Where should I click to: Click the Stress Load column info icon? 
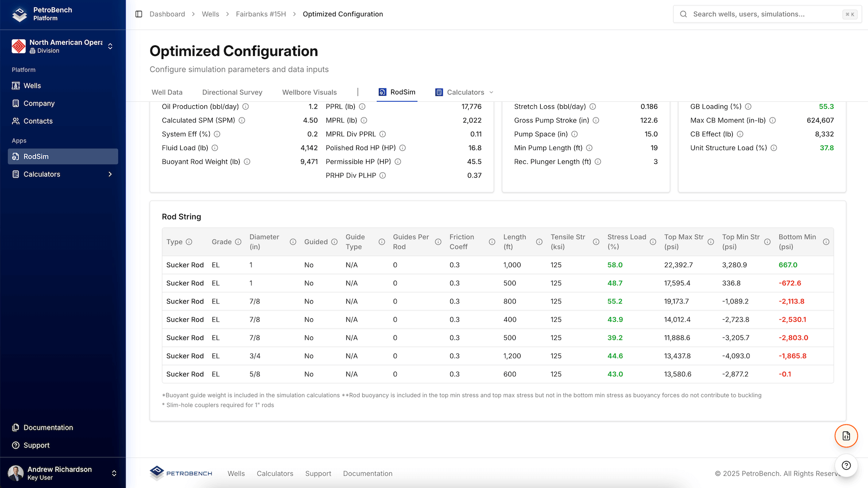653,242
